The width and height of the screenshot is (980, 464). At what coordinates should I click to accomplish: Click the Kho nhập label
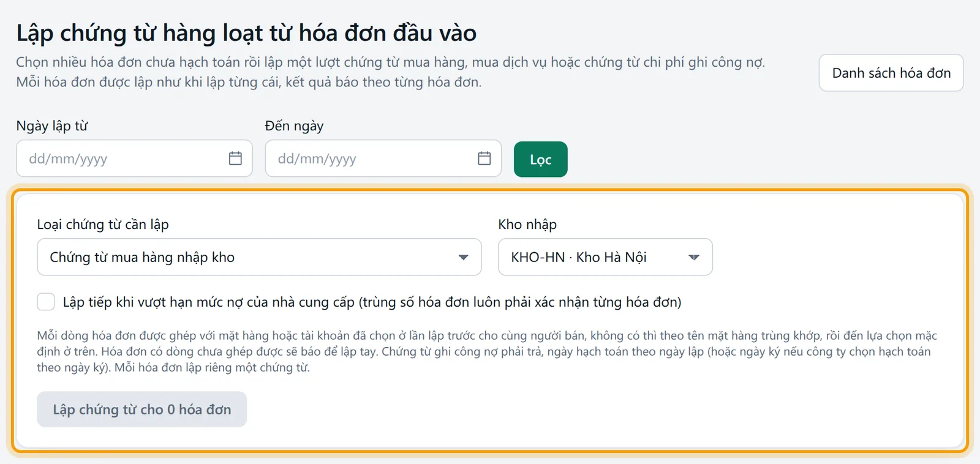click(x=527, y=225)
